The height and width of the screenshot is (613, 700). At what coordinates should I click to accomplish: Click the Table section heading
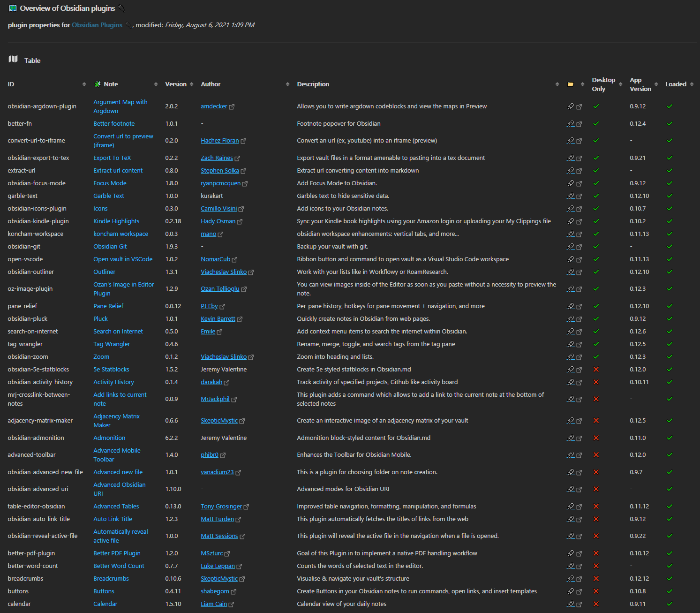coord(32,61)
